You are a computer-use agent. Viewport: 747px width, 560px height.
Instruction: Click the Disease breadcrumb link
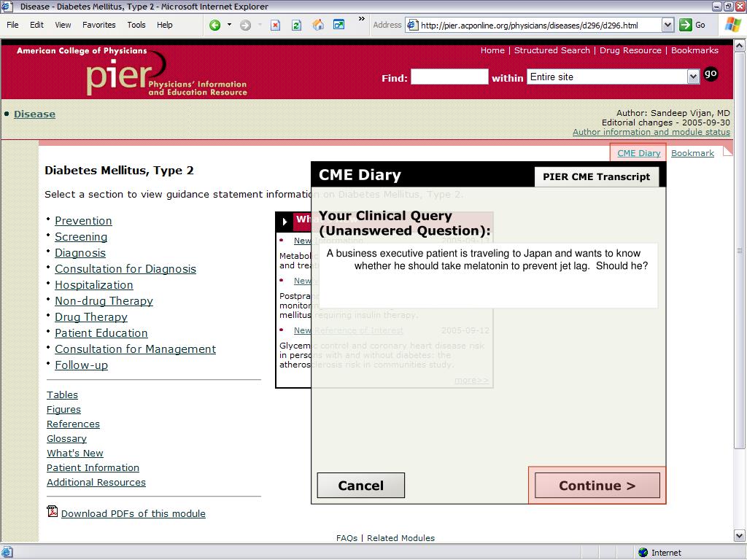(x=34, y=114)
